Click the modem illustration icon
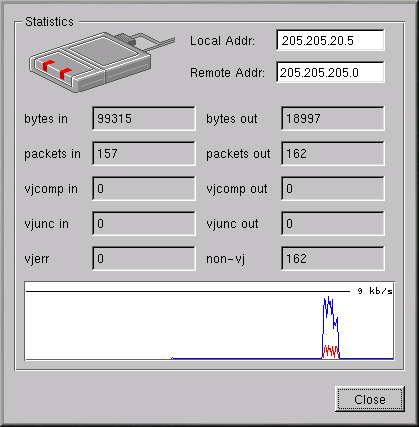Image resolution: width=419 pixels, height=427 pixels. [x=102, y=62]
